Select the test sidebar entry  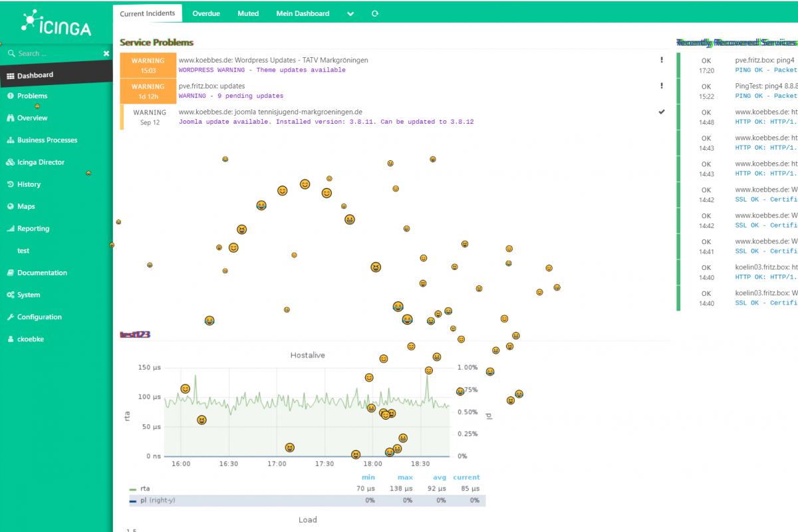(x=23, y=251)
